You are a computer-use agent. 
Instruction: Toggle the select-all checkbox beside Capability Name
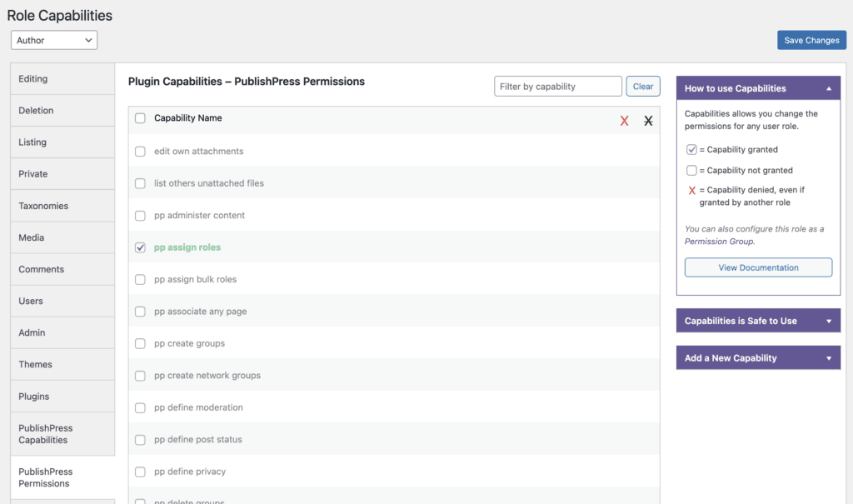click(139, 117)
